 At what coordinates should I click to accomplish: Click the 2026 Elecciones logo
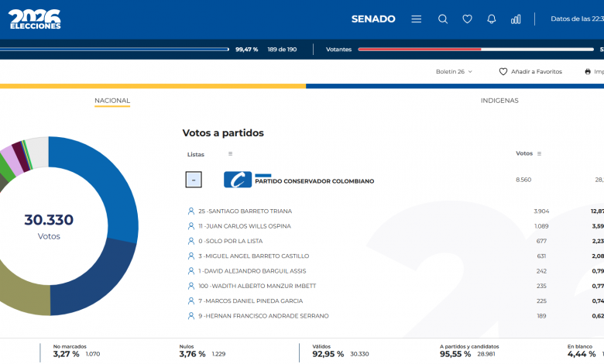coord(35,19)
